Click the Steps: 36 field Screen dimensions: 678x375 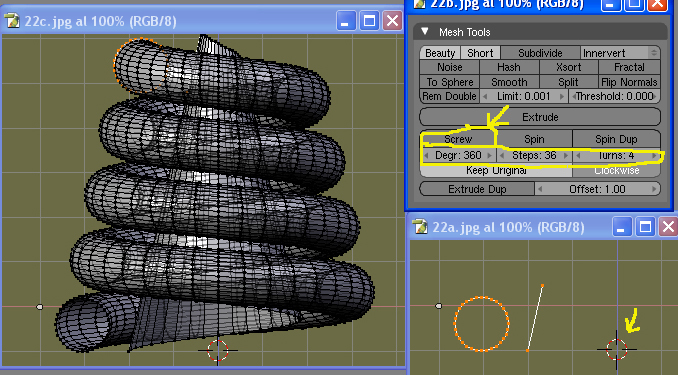(x=534, y=155)
